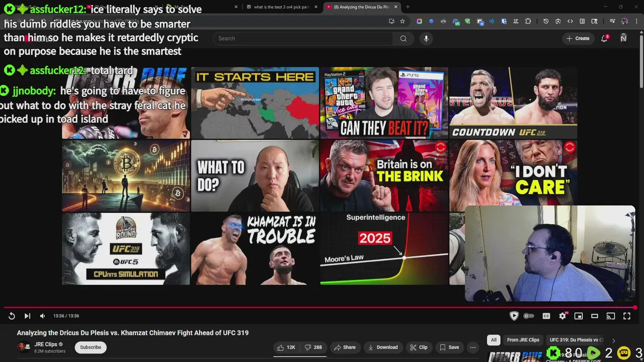Open a new browser tab

coord(408,7)
